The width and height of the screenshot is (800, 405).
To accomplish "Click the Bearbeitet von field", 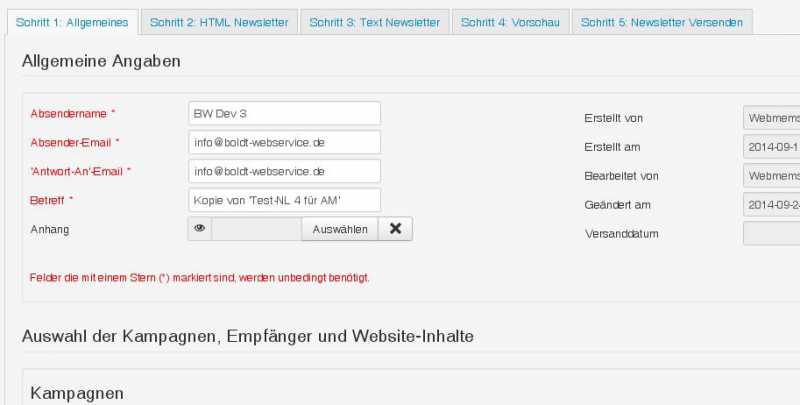I will pyautogui.click(x=772, y=176).
